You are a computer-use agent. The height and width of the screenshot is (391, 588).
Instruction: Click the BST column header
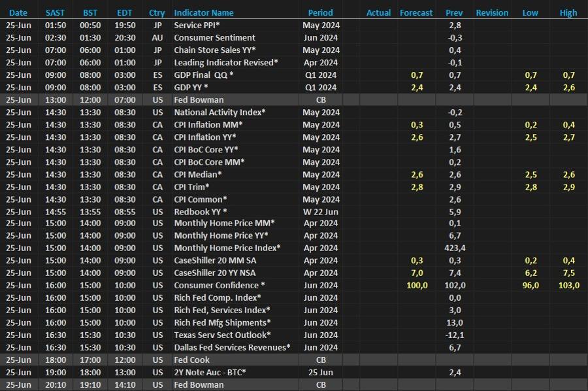(90, 13)
